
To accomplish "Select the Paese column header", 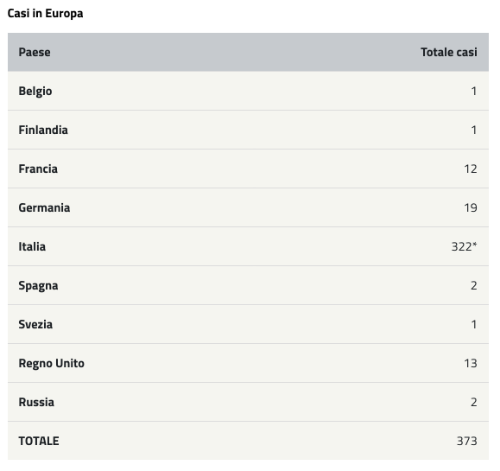I will pyautogui.click(x=34, y=52).
